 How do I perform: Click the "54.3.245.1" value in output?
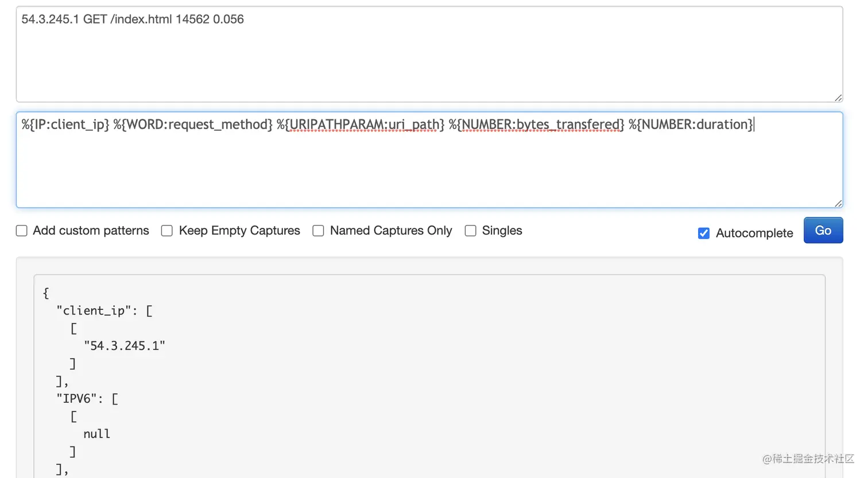point(125,345)
